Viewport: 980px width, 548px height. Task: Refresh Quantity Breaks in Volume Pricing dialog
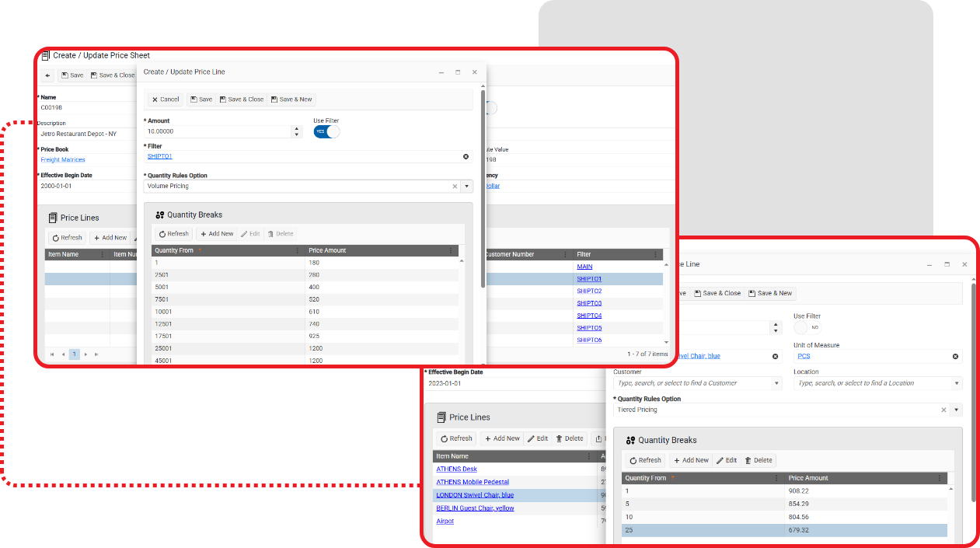tap(174, 234)
